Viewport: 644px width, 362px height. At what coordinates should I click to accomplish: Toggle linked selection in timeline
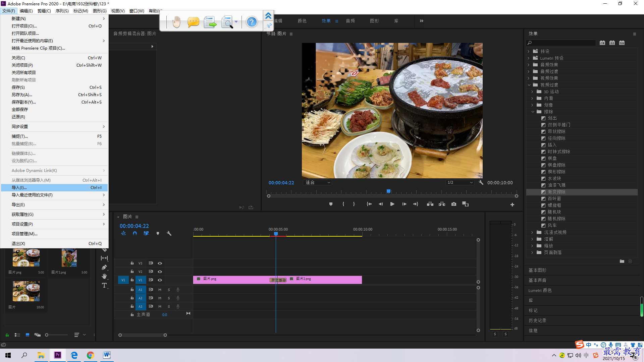(x=146, y=233)
